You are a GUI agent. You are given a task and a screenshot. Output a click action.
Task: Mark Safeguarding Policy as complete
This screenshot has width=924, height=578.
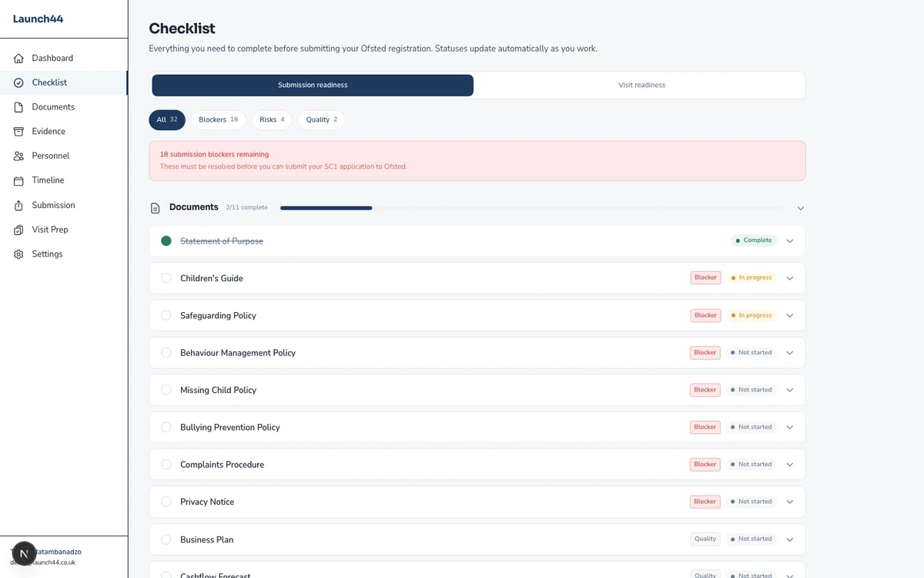(166, 315)
